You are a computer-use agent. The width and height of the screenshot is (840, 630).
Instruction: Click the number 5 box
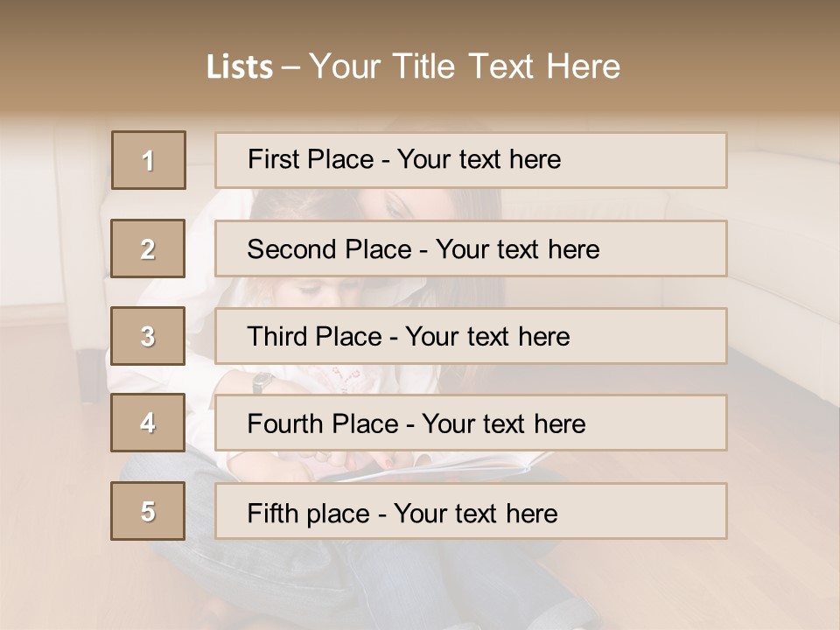148,511
